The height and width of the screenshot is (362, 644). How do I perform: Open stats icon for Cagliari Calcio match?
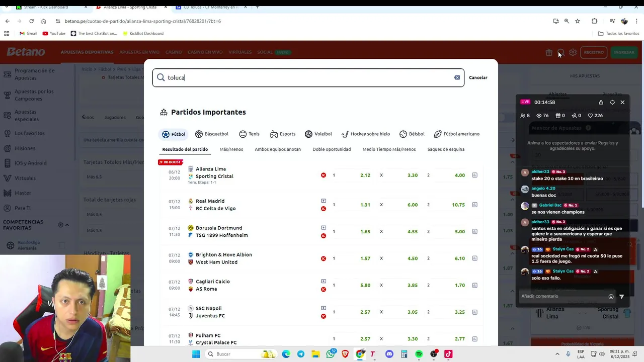pos(474,286)
